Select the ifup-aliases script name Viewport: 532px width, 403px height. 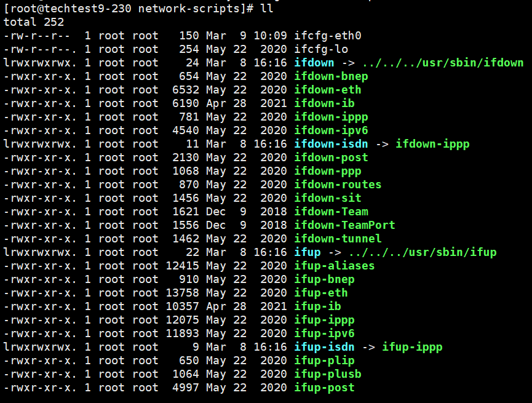point(335,266)
